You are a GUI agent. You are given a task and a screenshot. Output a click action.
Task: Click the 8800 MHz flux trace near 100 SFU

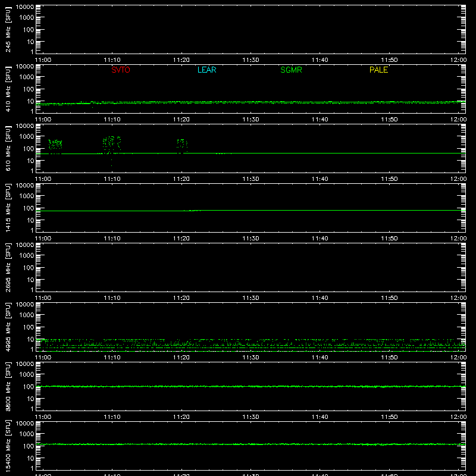[x=250, y=386]
